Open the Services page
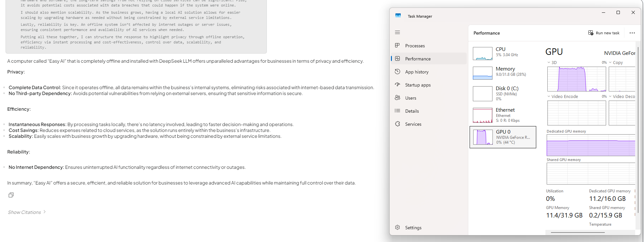The height and width of the screenshot is (242, 644). 429,124
